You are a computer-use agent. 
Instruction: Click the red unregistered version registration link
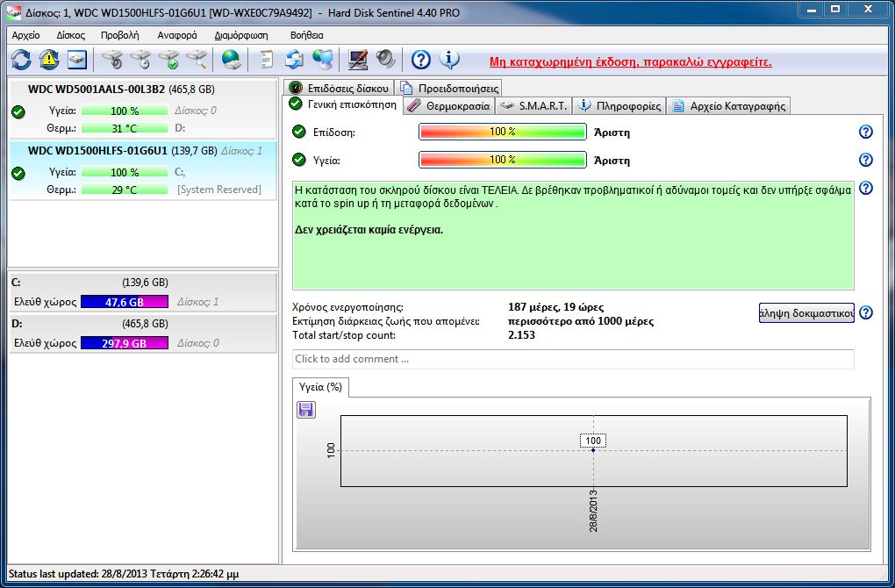630,61
